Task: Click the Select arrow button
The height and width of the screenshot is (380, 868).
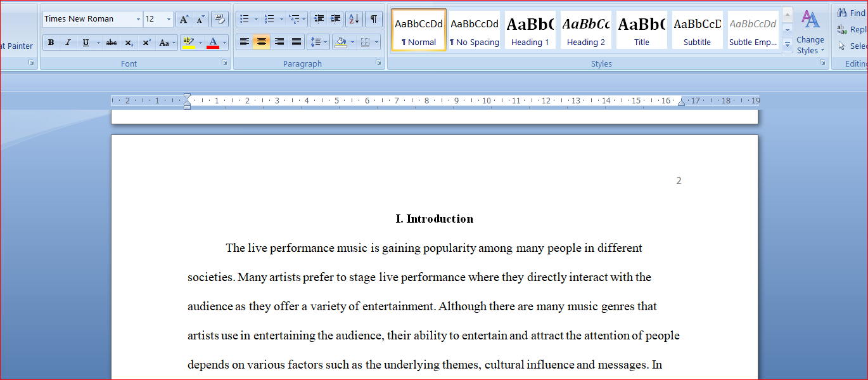Action: pyautogui.click(x=852, y=46)
